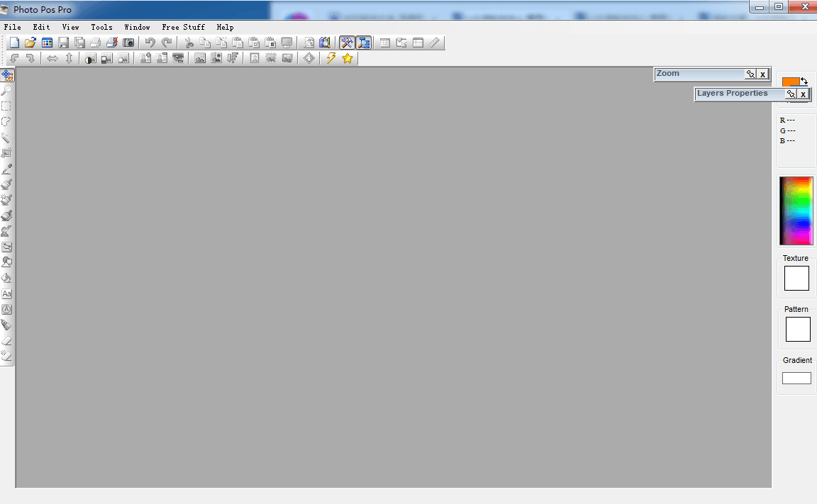Image resolution: width=817 pixels, height=504 pixels.
Task: Open the Free Stuff menu
Action: [x=183, y=27]
